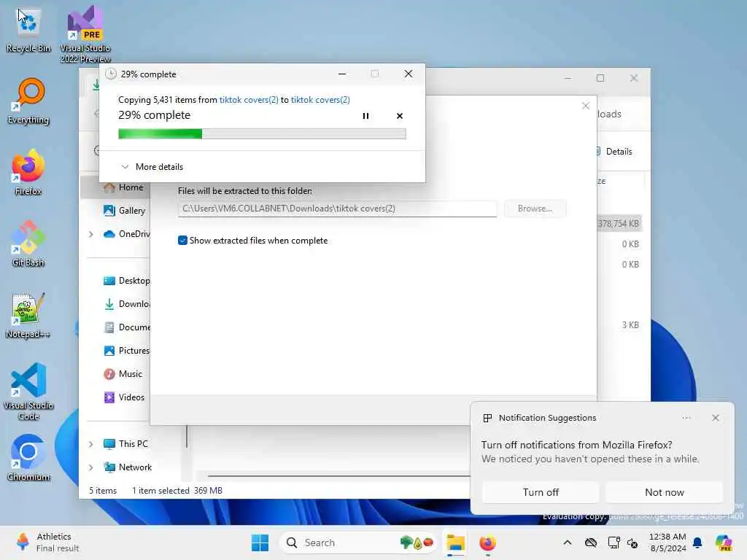Open Music folder in sidebar
This screenshot has width=747, height=560.
[123, 374]
